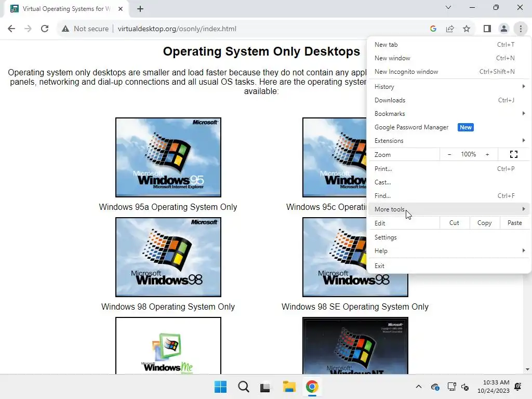532x399 pixels.
Task: Open taskbar Search magnifier icon
Action: [x=243, y=387]
